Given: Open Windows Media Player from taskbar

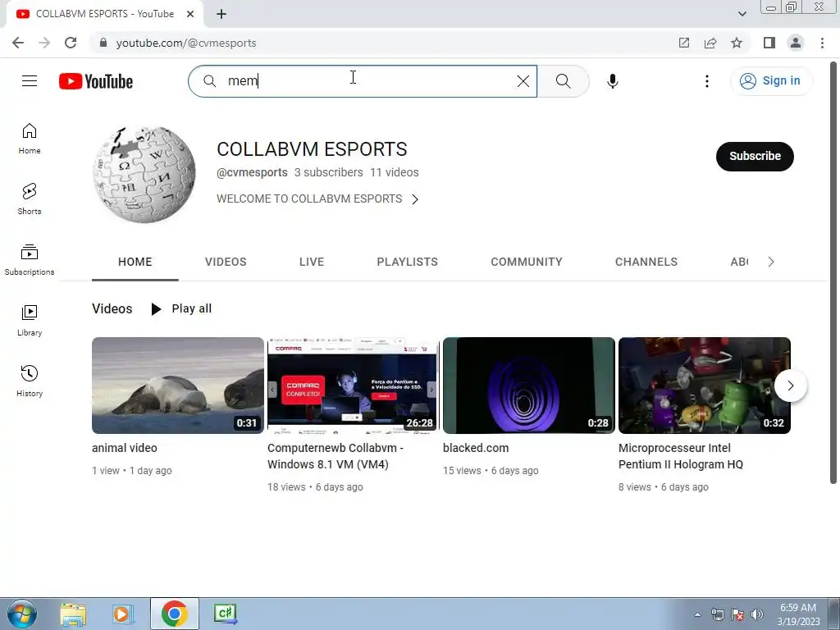Looking at the screenshot, I should [123, 614].
